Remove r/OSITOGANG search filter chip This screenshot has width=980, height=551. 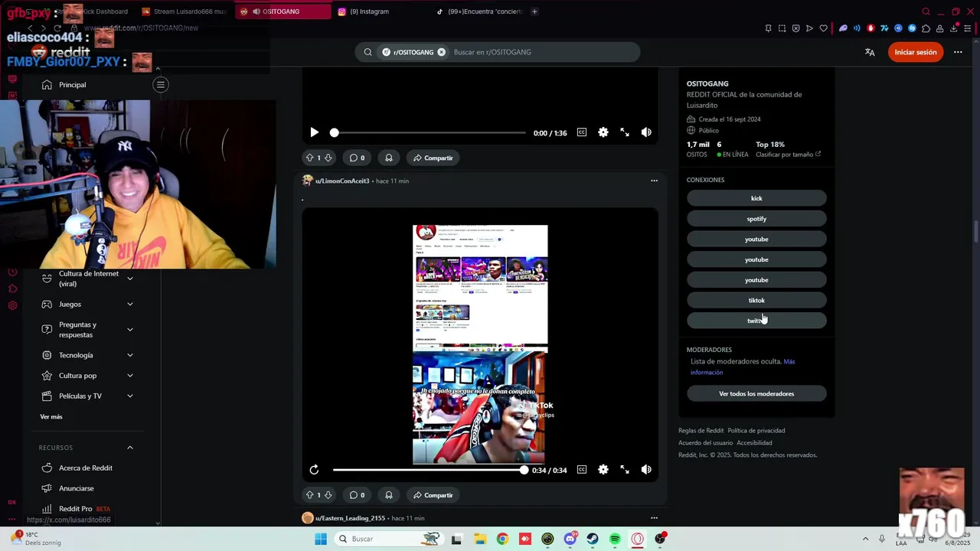tap(441, 52)
